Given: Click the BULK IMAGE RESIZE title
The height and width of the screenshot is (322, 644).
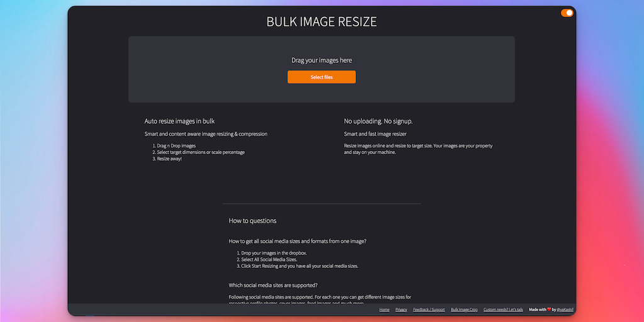Looking at the screenshot, I should [x=321, y=22].
